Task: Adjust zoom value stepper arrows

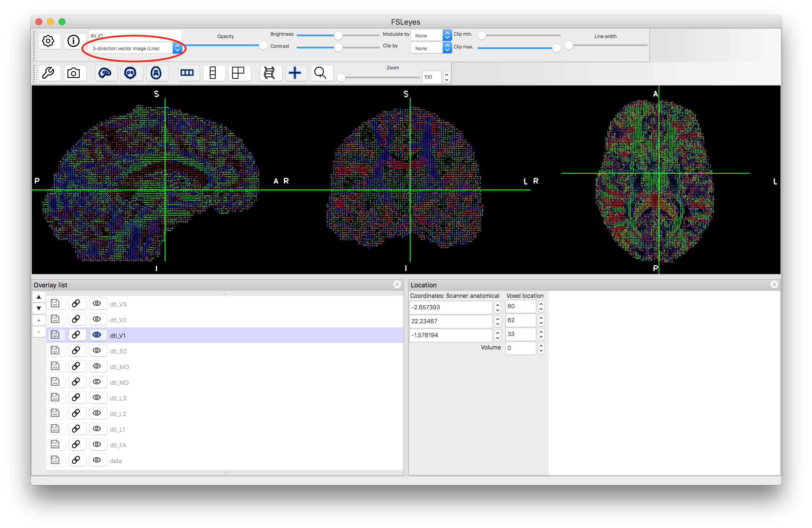Action: [447, 77]
